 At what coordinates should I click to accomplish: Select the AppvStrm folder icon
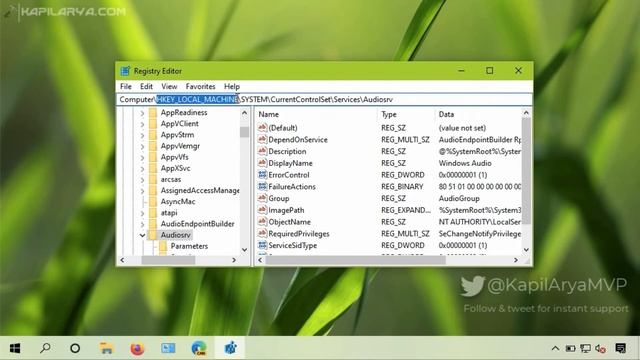153,135
